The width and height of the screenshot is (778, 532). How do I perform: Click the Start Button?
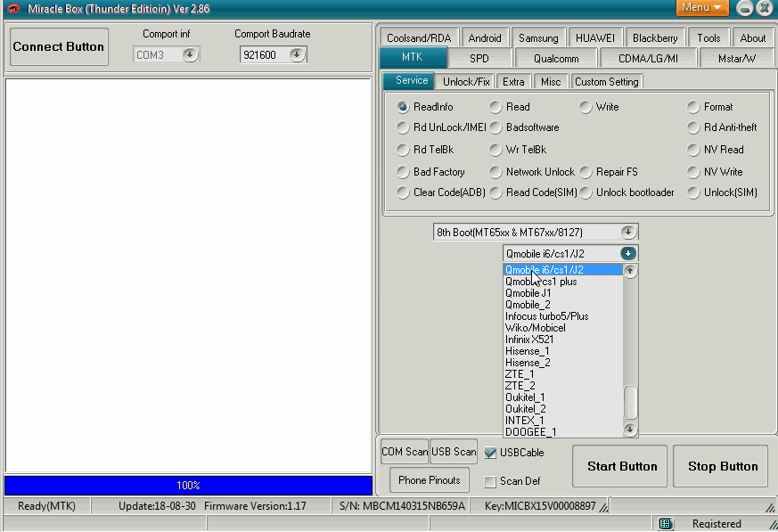coord(619,466)
